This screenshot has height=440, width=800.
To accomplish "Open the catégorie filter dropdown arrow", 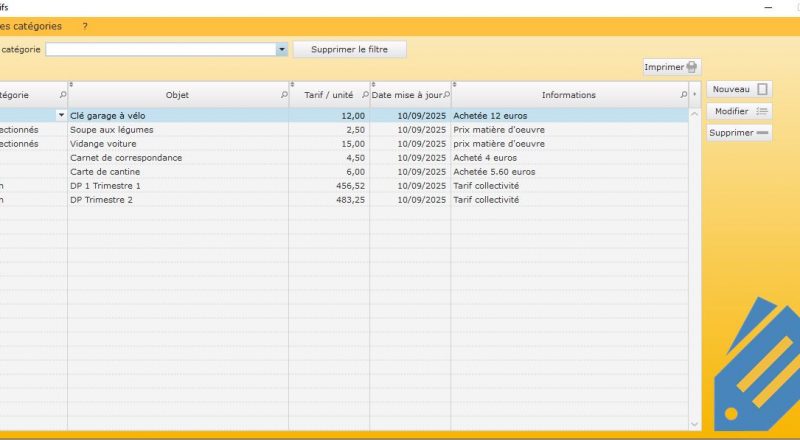I will (282, 49).
